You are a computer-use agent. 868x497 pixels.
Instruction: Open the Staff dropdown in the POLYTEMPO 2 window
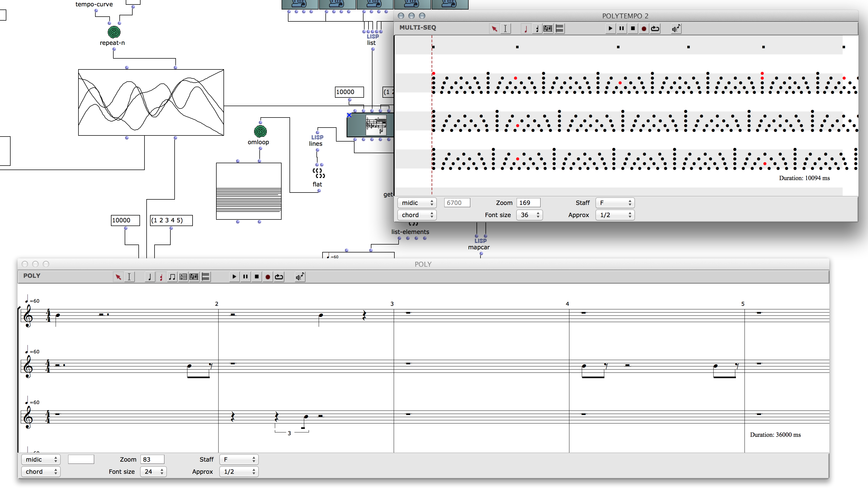615,203
